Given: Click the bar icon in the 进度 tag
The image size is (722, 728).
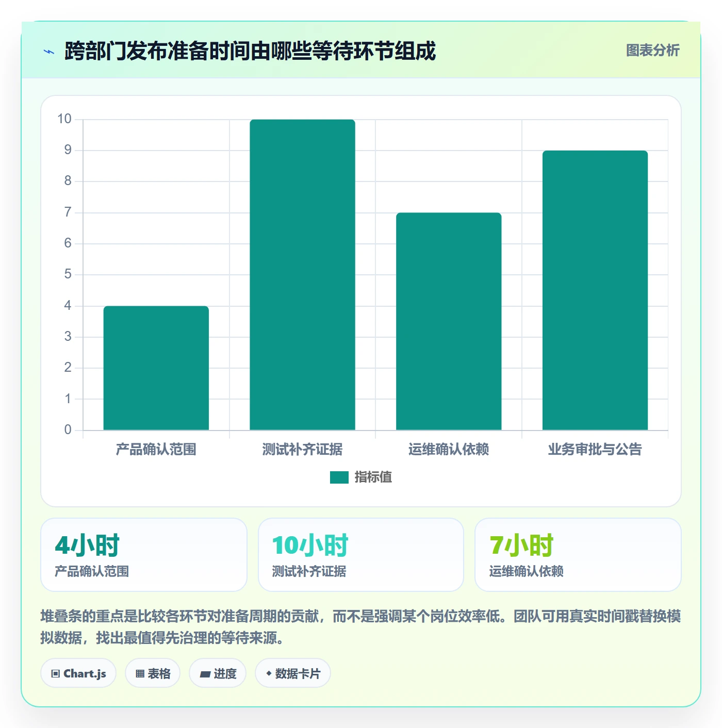Looking at the screenshot, I should [205, 674].
